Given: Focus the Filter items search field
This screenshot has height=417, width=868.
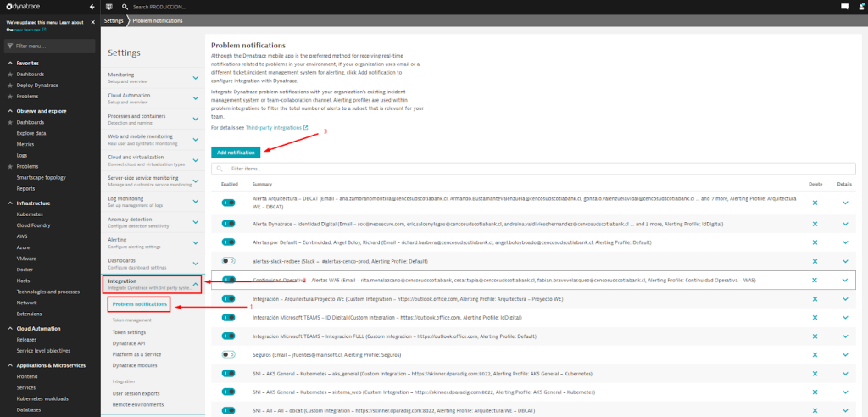Looking at the screenshot, I should (x=533, y=169).
